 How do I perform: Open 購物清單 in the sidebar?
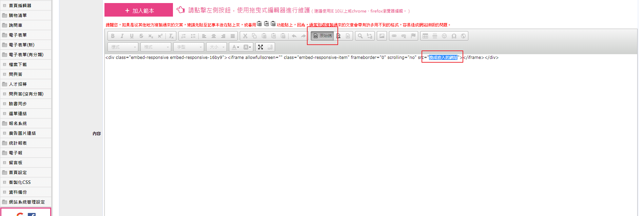[x=18, y=15]
